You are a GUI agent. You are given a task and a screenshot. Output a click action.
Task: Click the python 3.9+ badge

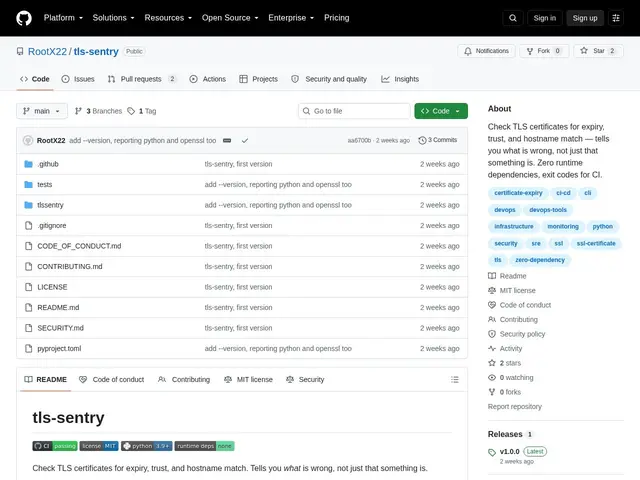click(x=147, y=446)
